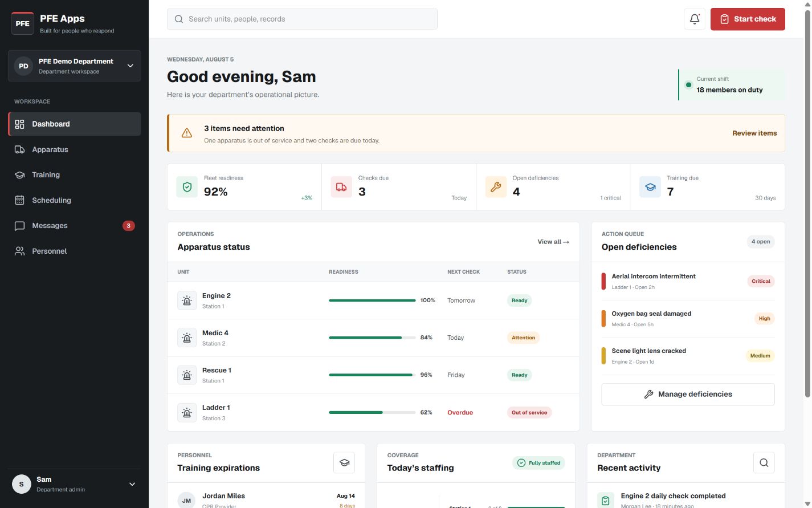Click the Training expirations cap icon button
812x508 pixels.
pyautogui.click(x=344, y=462)
